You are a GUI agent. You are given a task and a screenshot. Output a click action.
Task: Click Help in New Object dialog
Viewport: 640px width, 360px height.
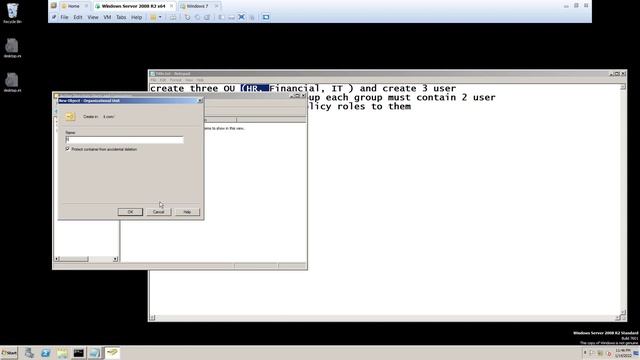tap(187, 212)
